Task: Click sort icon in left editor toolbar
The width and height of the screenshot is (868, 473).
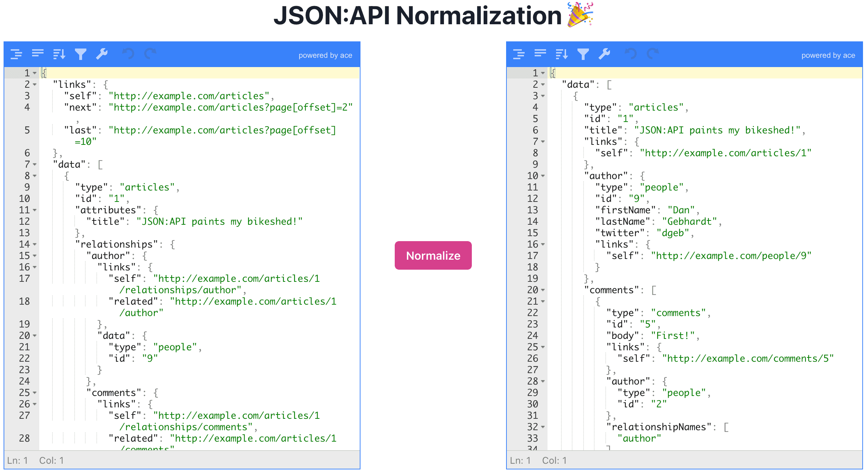Action: (59, 54)
